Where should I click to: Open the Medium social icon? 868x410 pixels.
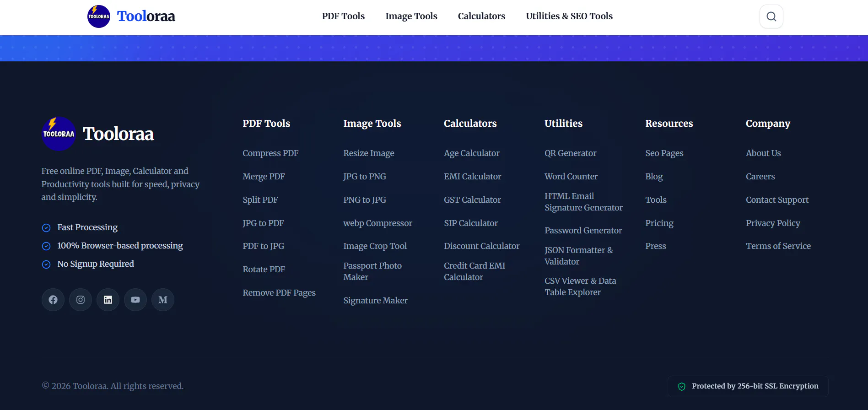163,300
